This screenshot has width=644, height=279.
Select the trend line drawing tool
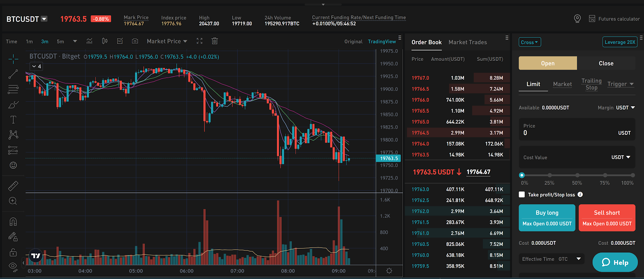[x=13, y=74]
